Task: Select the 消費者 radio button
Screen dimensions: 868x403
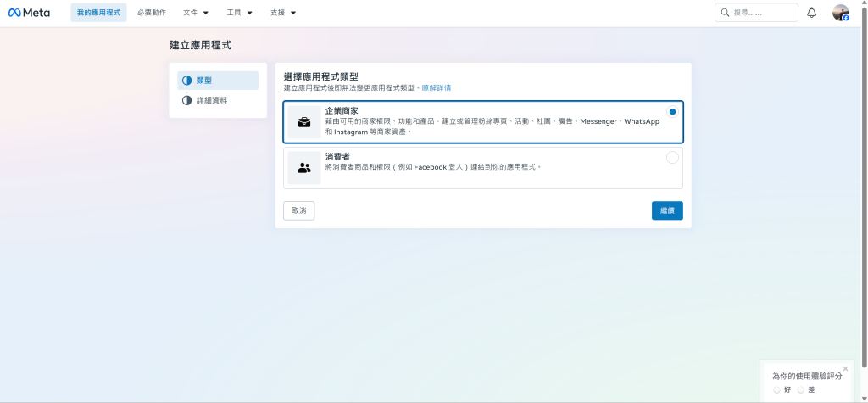Action: 672,158
